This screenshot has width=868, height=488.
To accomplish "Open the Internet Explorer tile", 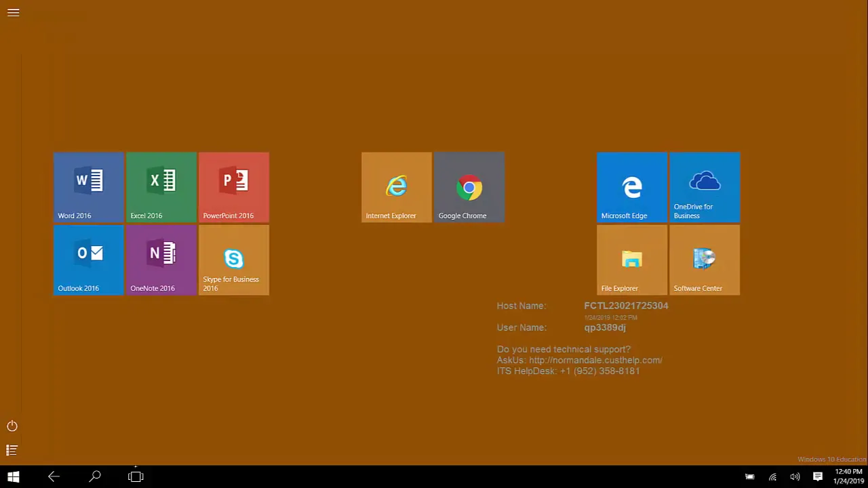I will pyautogui.click(x=397, y=187).
